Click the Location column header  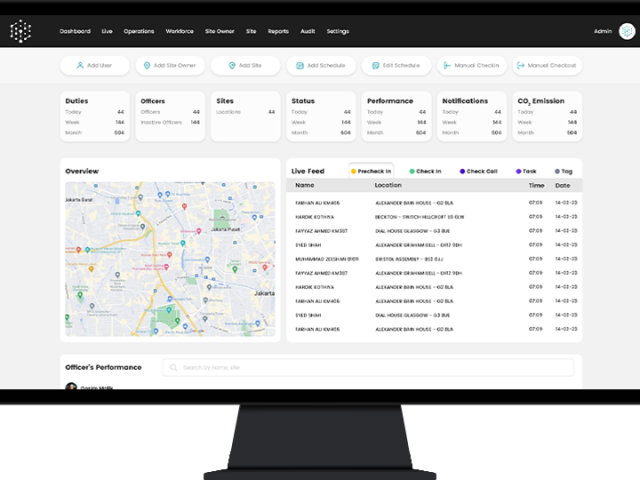[388, 185]
